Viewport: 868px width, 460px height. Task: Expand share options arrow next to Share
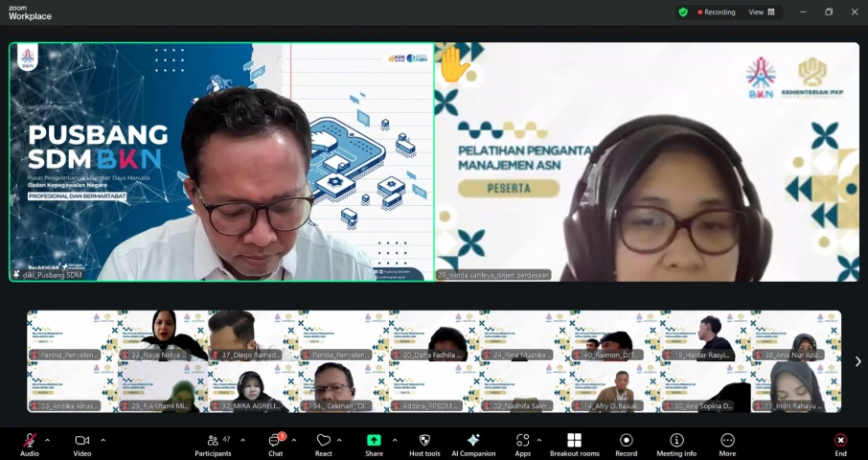click(395, 441)
